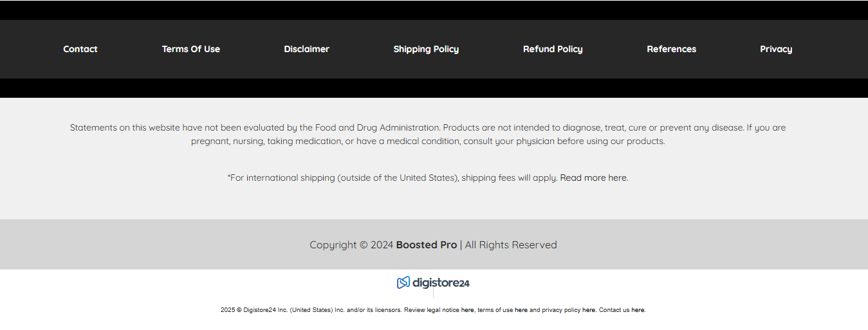Follow the 'Read more here' shipping link
The image size is (868, 330).
[593, 178]
